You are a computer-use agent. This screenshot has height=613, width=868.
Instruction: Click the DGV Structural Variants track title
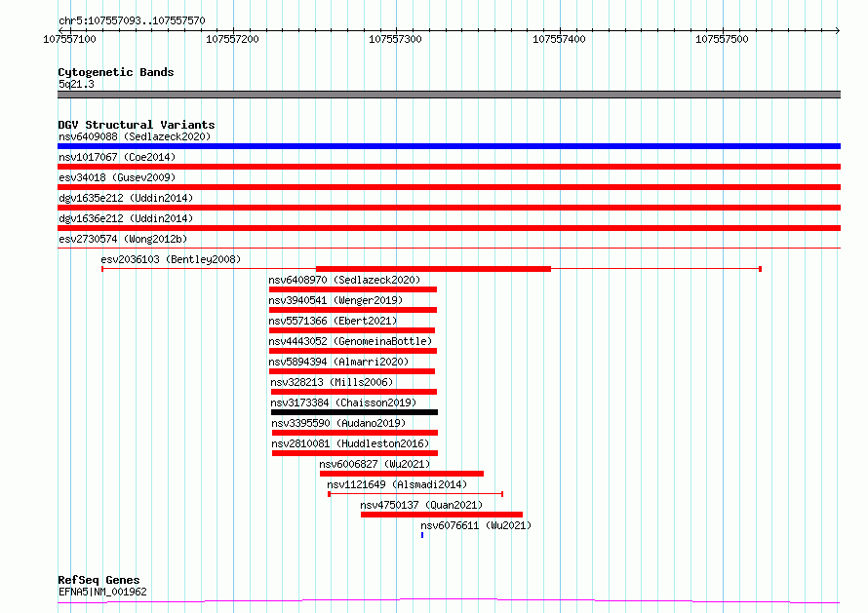click(137, 125)
